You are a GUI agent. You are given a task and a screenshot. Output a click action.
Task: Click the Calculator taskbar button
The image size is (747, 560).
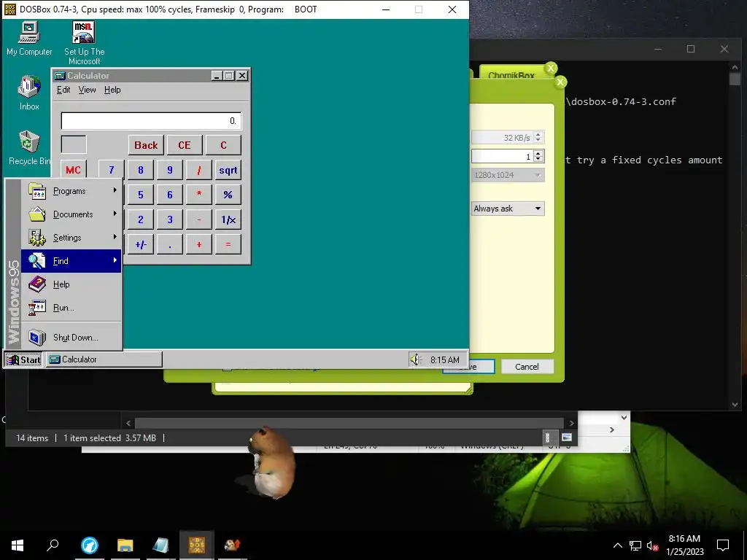coord(104,359)
